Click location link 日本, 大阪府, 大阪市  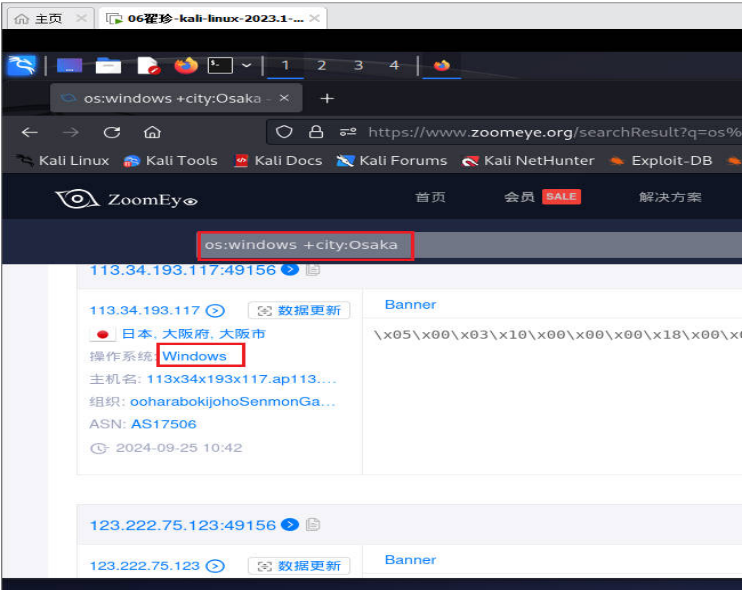(x=194, y=334)
